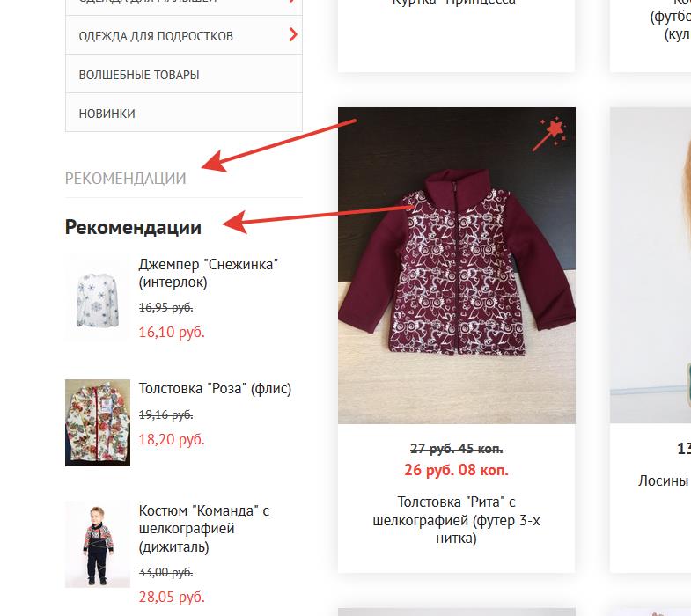The width and height of the screenshot is (691, 616).
Task: Click the 26 руб. 08 коп. sale price
Action: 456,470
